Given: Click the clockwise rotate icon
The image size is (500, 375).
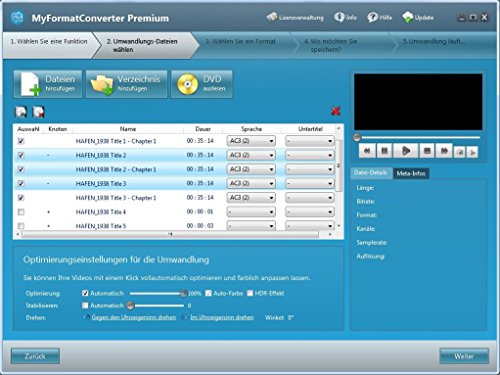Looking at the screenshot, I should click(x=185, y=317).
